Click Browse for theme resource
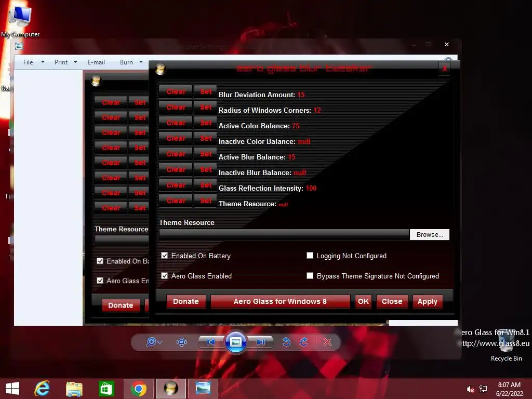This screenshot has height=399, width=532. (430, 234)
